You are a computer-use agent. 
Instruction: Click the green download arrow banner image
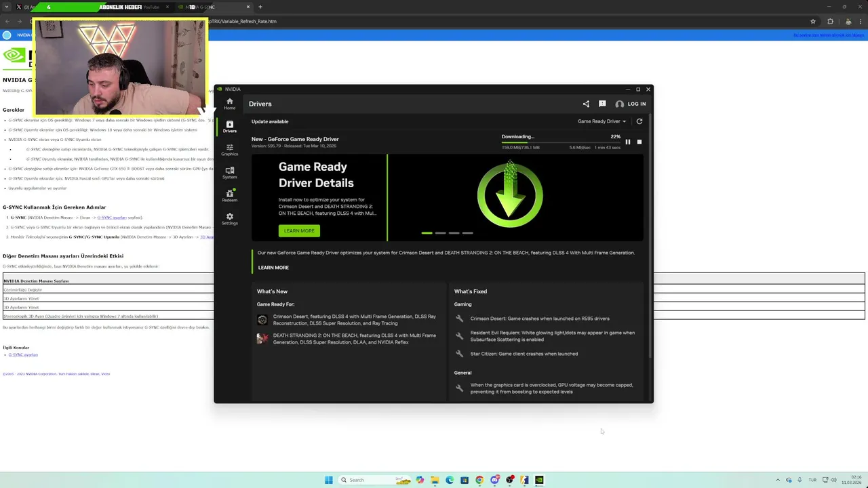(510, 195)
